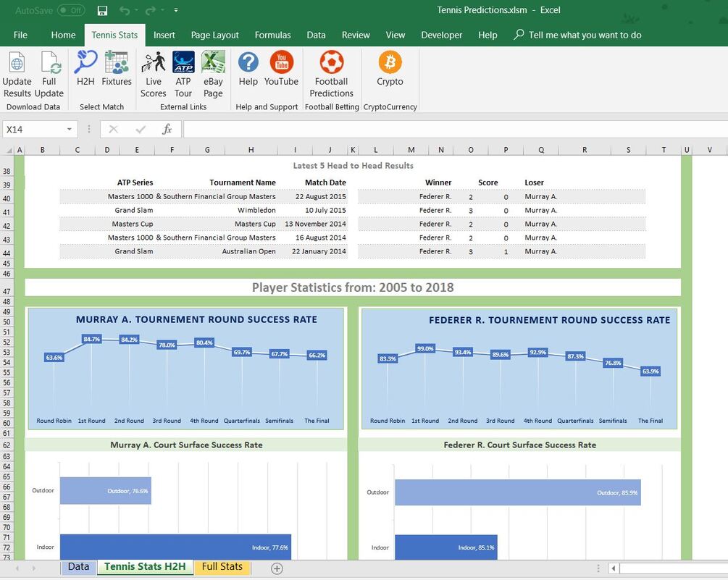Switch to the Data worksheet tab
The image size is (728, 580).
[x=78, y=566]
